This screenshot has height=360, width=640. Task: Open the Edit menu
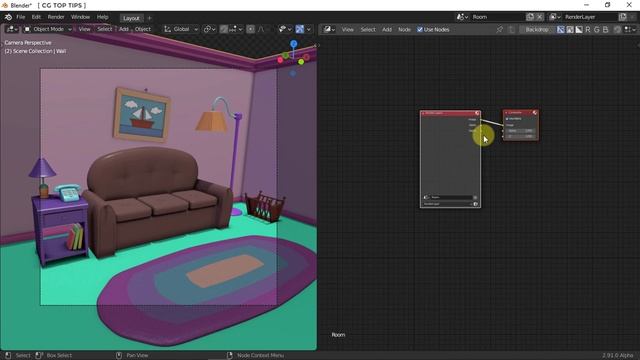point(36,17)
